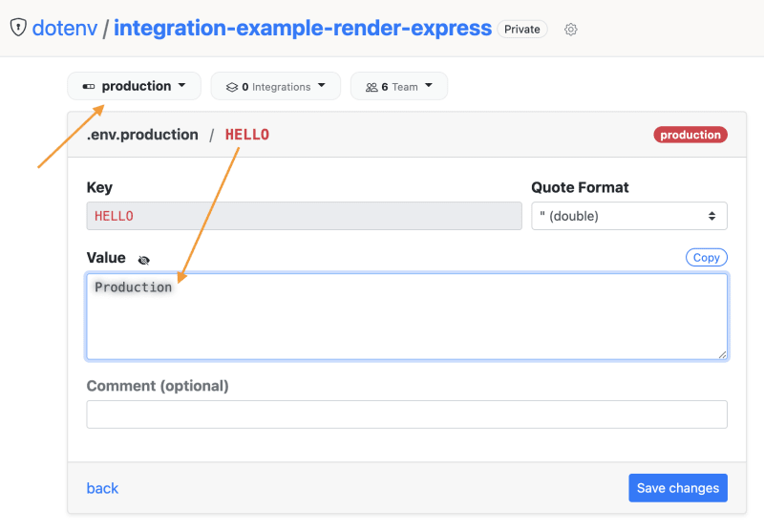
Task: Copy the value with Copy button
Action: [706, 257]
